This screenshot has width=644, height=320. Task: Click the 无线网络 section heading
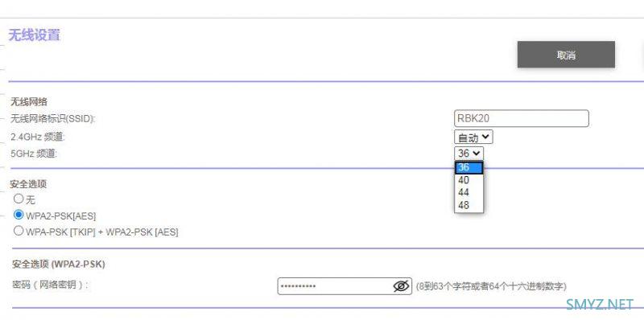[29, 102]
